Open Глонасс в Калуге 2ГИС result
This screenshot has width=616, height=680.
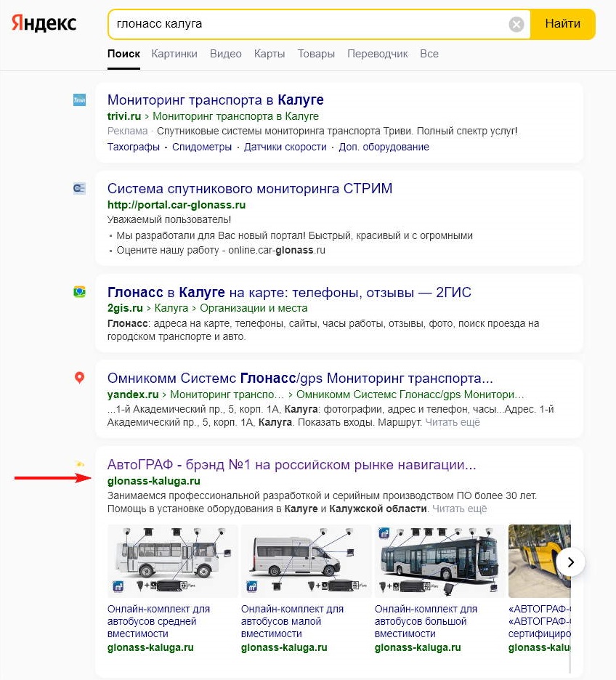click(289, 292)
